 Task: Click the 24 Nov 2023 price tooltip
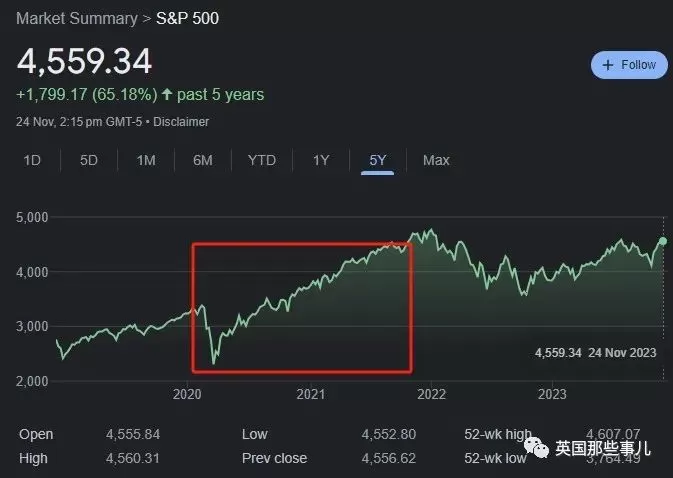point(595,353)
